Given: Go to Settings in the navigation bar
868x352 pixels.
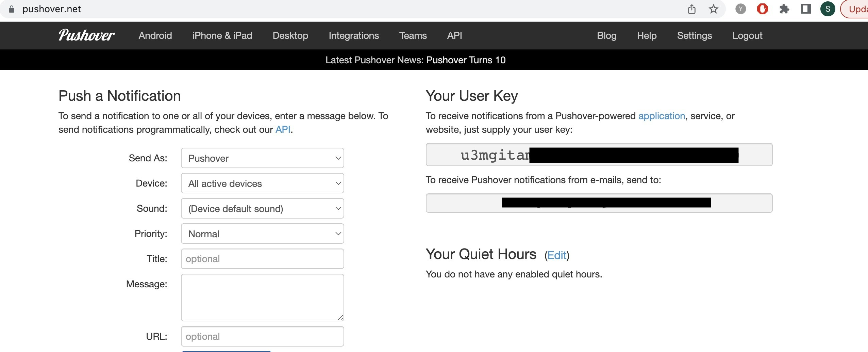Looking at the screenshot, I should pos(694,35).
